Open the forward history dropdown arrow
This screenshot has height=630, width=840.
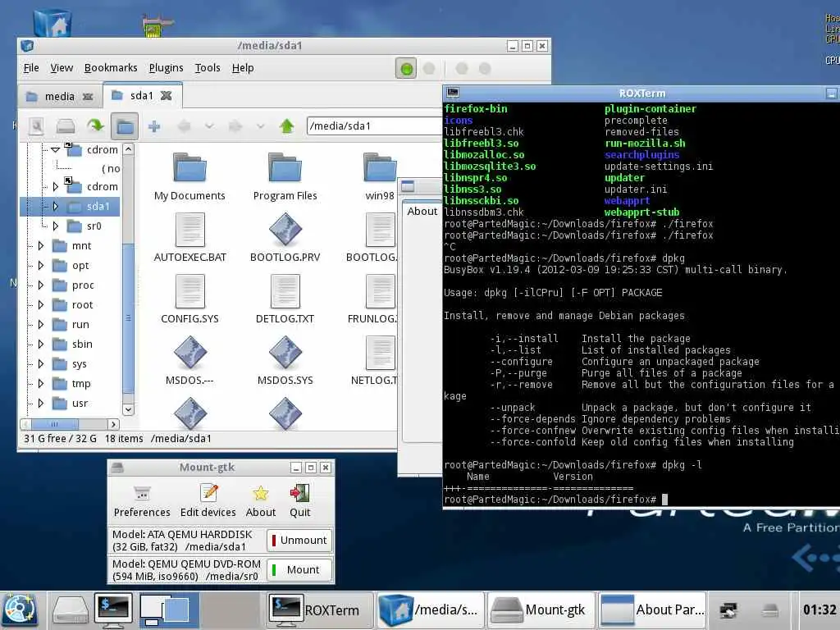point(260,126)
